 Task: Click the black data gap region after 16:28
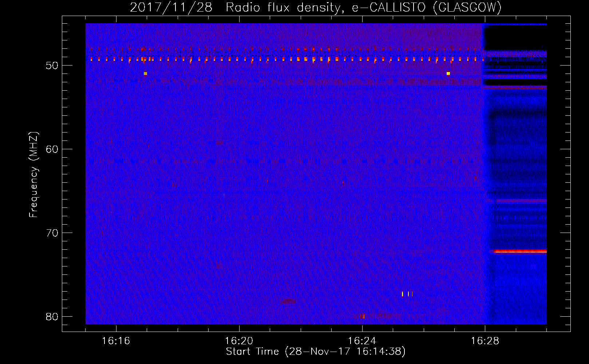coord(515,37)
